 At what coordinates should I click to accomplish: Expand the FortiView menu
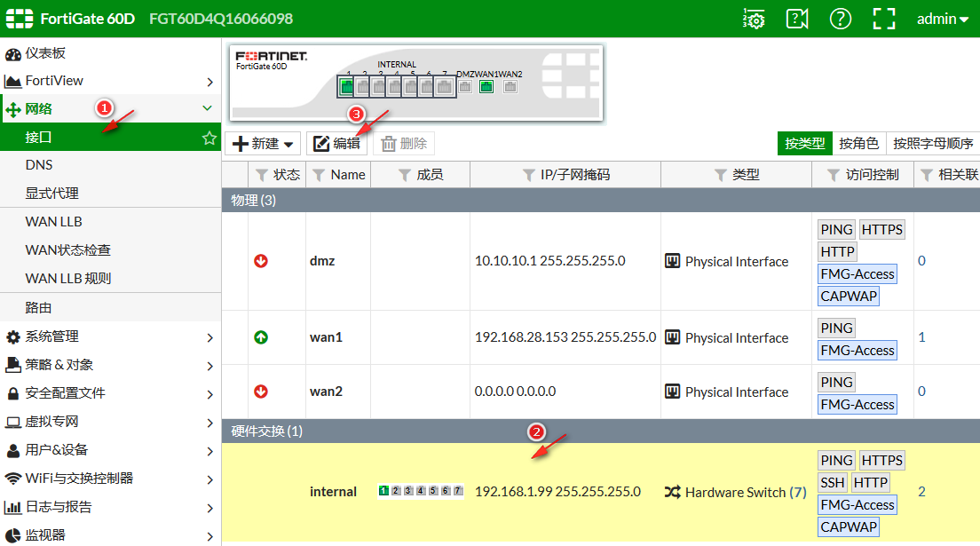coord(111,81)
